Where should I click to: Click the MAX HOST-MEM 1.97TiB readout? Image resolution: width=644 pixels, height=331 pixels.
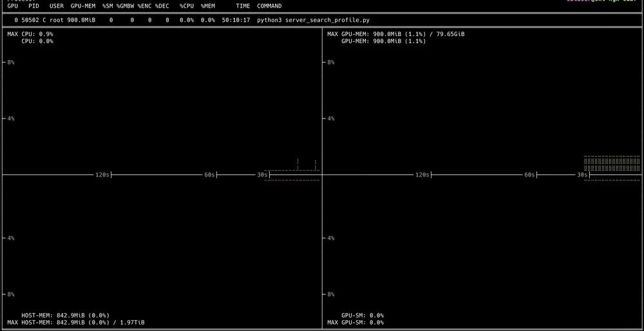tap(76, 323)
